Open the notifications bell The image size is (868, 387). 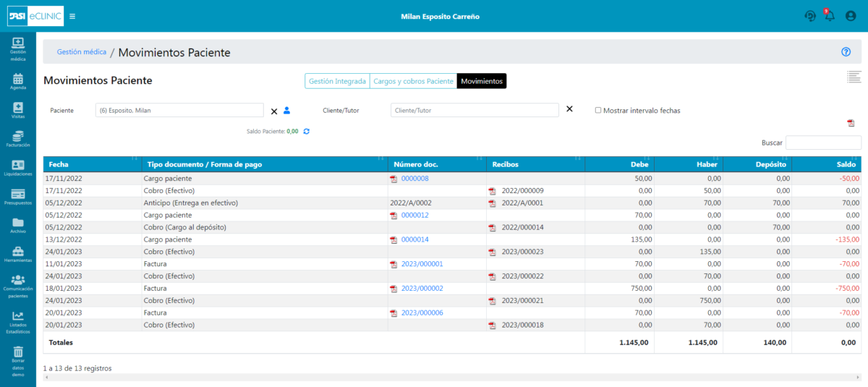830,16
